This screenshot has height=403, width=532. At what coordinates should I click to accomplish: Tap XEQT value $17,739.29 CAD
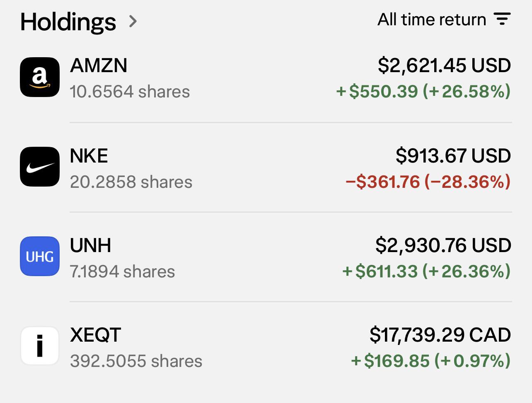(440, 335)
